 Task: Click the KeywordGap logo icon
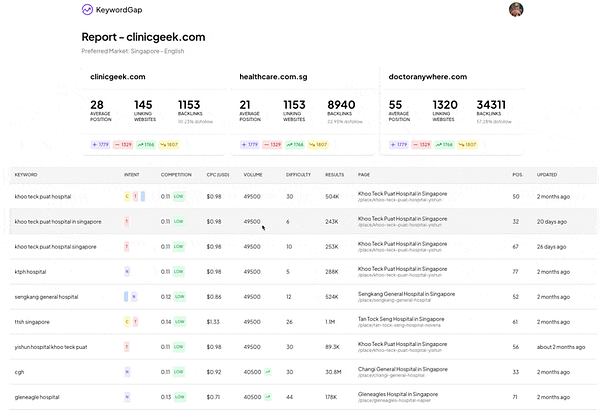[87, 10]
